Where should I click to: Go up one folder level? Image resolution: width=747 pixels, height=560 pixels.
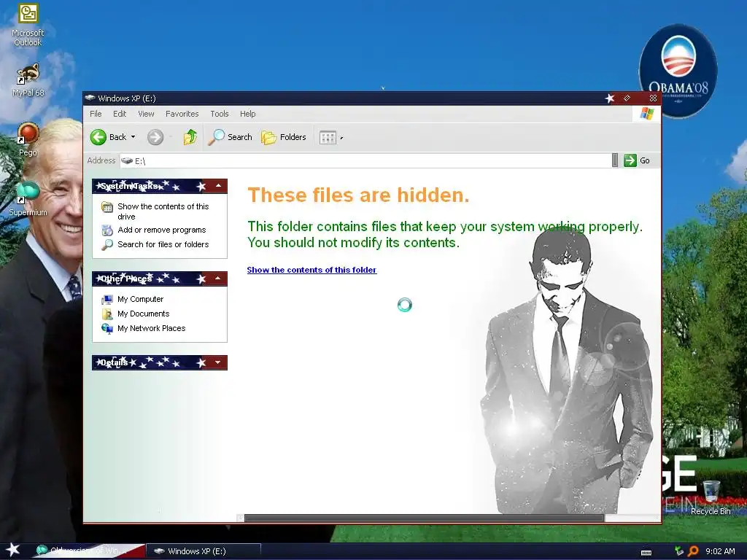[190, 137]
